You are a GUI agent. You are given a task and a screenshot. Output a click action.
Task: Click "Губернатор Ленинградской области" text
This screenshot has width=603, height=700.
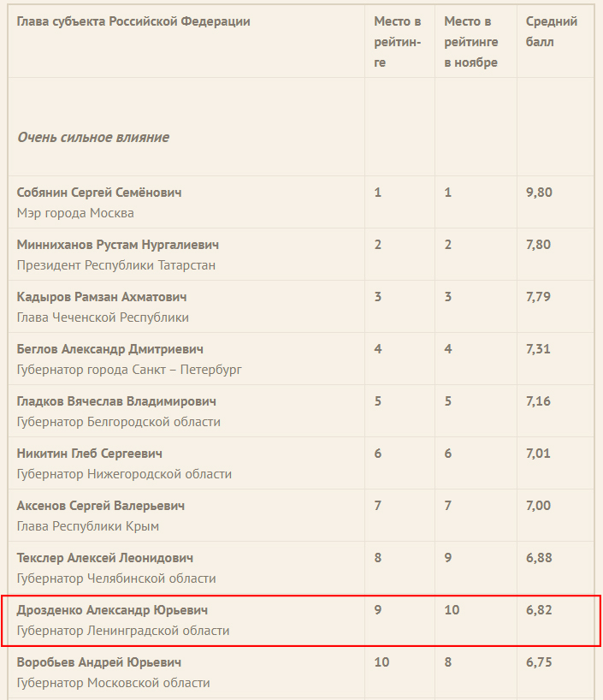123,631
